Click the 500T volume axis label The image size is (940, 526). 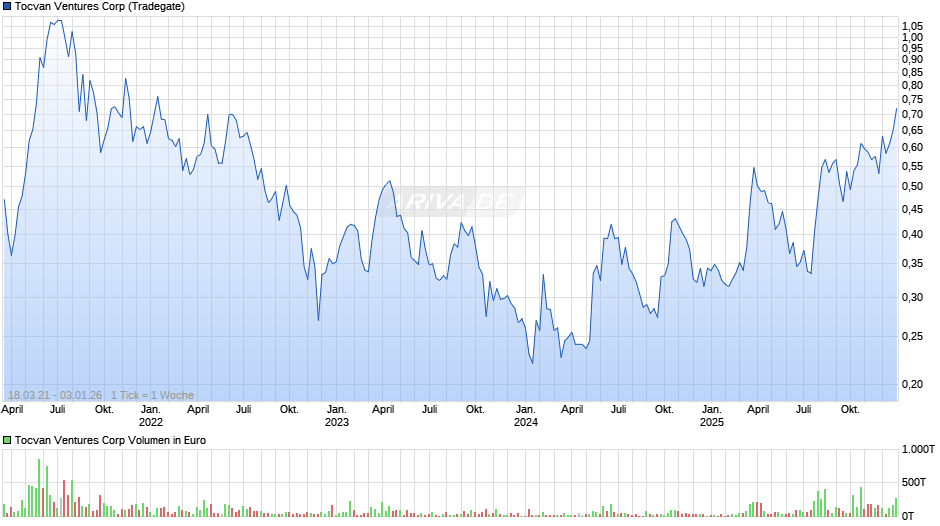click(915, 482)
